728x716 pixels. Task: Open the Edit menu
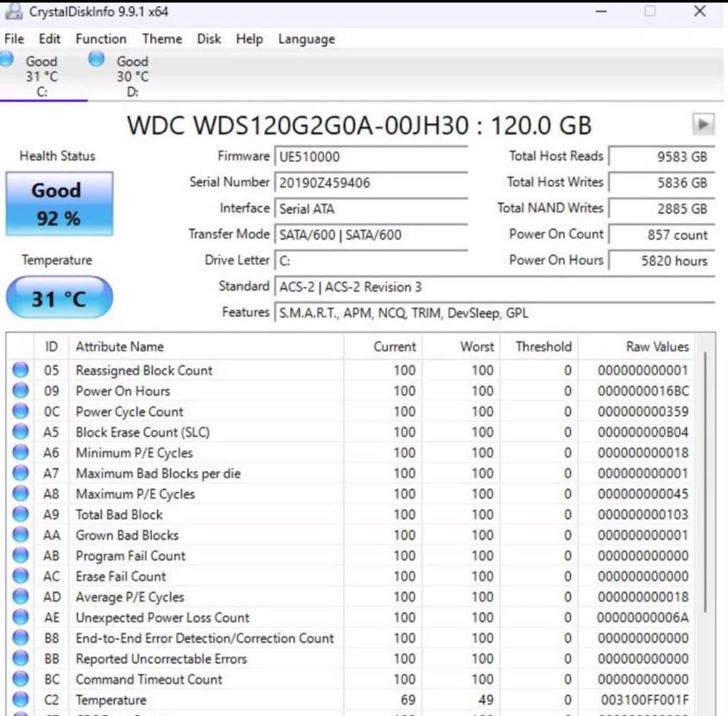point(50,39)
